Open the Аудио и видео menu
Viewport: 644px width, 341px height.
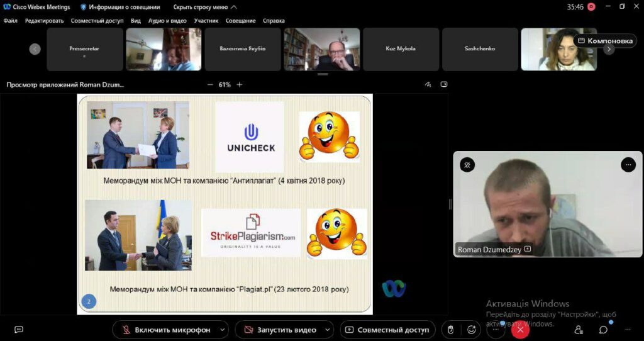(167, 20)
